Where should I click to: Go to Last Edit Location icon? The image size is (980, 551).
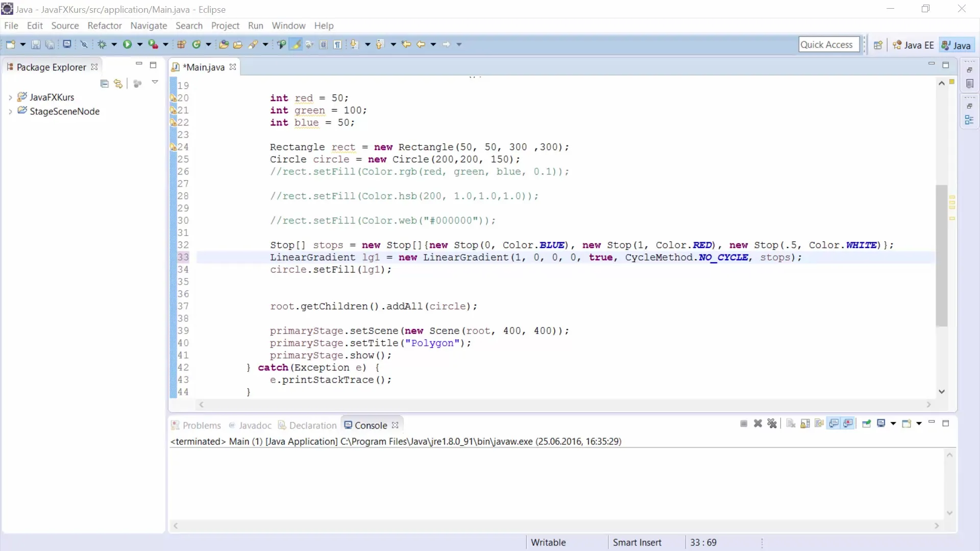pyautogui.click(x=406, y=45)
